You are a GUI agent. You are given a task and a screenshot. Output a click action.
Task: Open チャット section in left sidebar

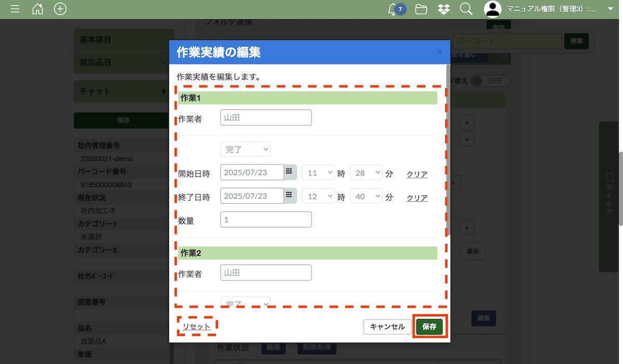(124, 91)
